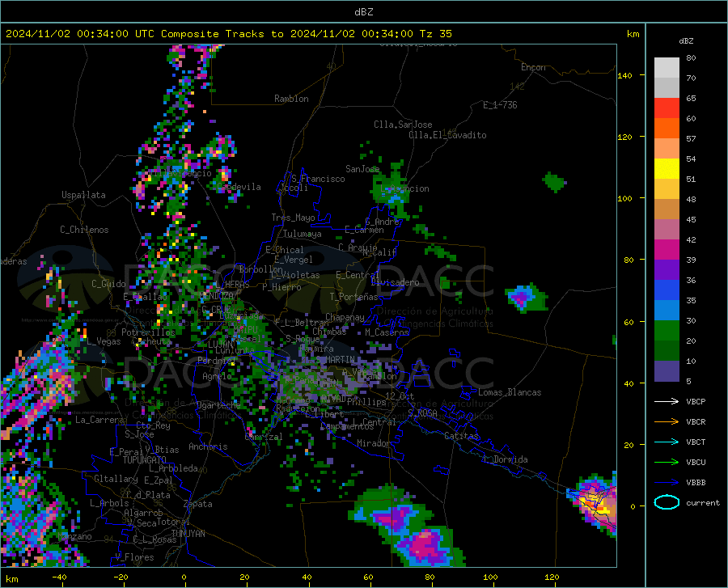Click the Ugarteche label
Viewport: 728px width, 588px height.
click(218, 405)
